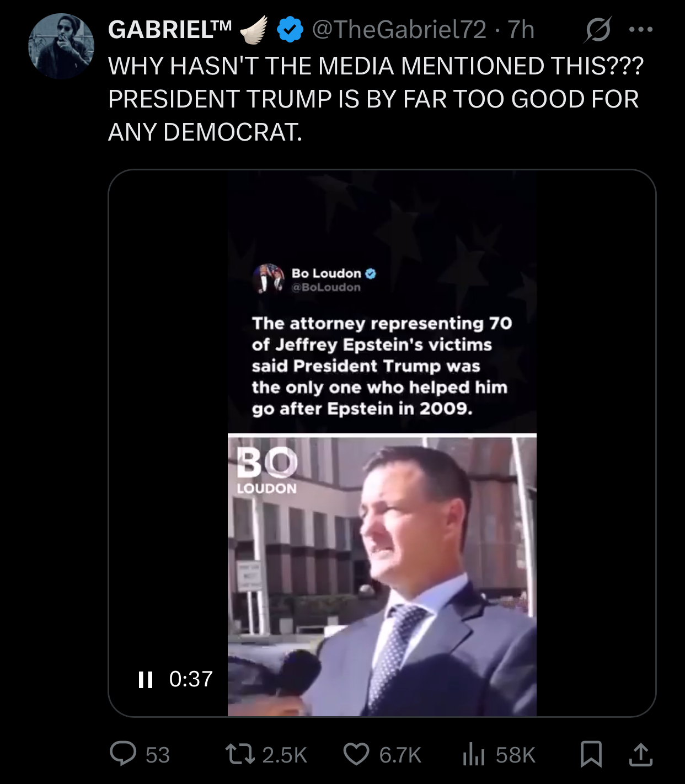Repost the tweet with retweet icon
Screen dimensions: 685x784
tap(240, 754)
